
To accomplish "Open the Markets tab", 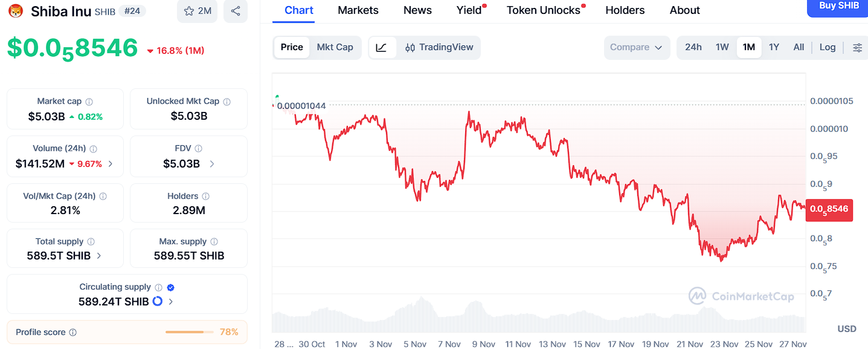I will point(358,10).
